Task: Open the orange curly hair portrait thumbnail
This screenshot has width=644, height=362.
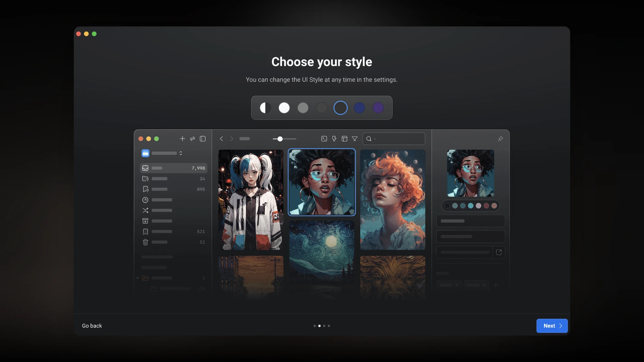Action: click(x=393, y=200)
